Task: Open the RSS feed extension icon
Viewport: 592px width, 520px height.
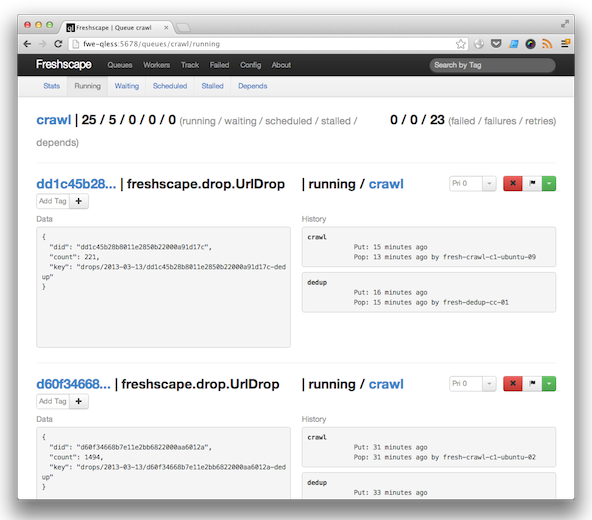Action: tap(547, 44)
